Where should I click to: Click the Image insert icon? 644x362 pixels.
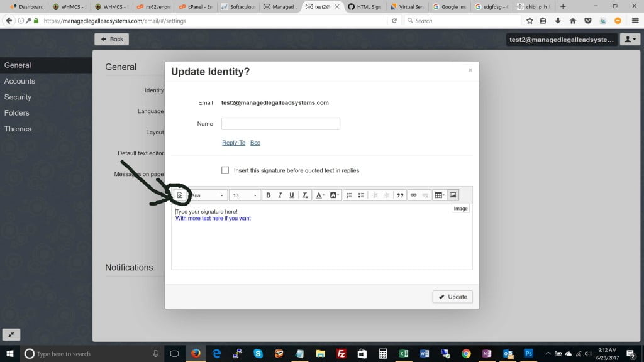point(453,195)
